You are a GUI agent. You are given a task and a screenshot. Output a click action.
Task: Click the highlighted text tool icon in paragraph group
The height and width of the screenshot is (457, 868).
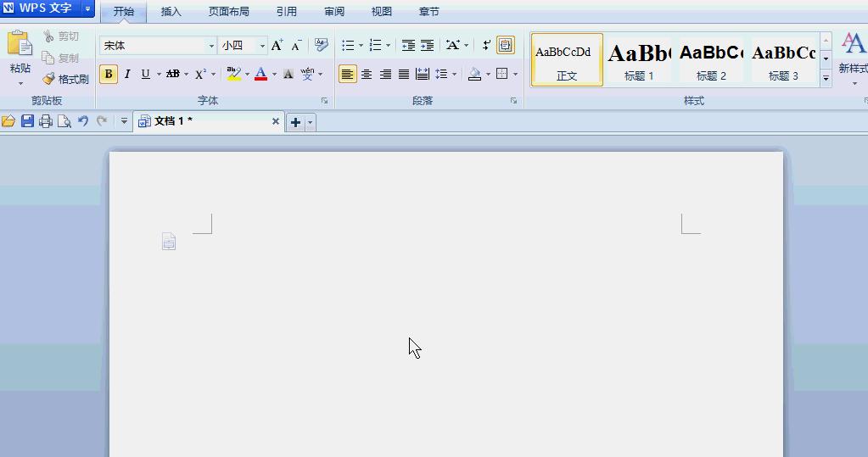(x=506, y=46)
